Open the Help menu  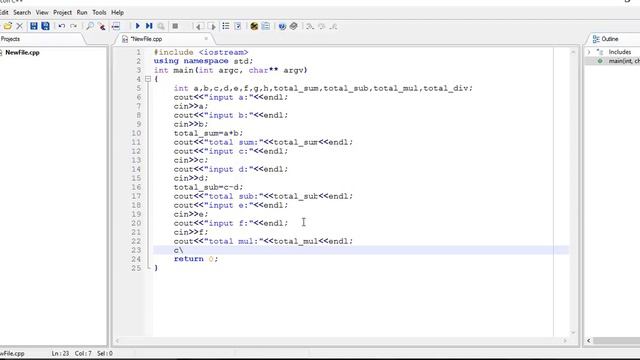(118, 12)
